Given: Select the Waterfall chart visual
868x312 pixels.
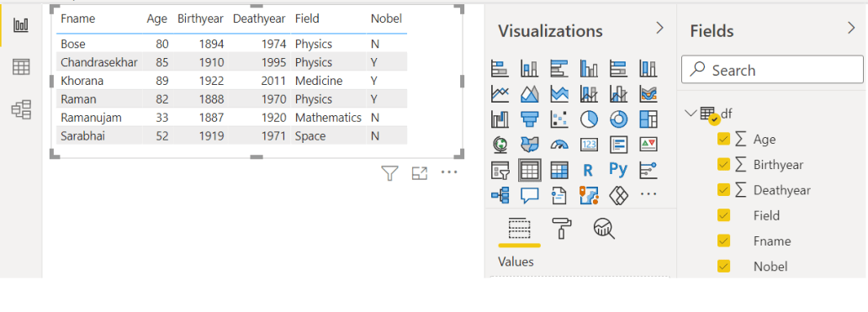Looking at the screenshot, I should 500,119.
